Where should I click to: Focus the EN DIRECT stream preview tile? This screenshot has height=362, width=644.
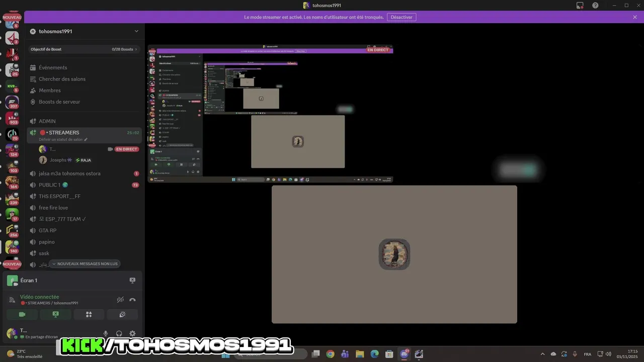pyautogui.click(x=270, y=114)
